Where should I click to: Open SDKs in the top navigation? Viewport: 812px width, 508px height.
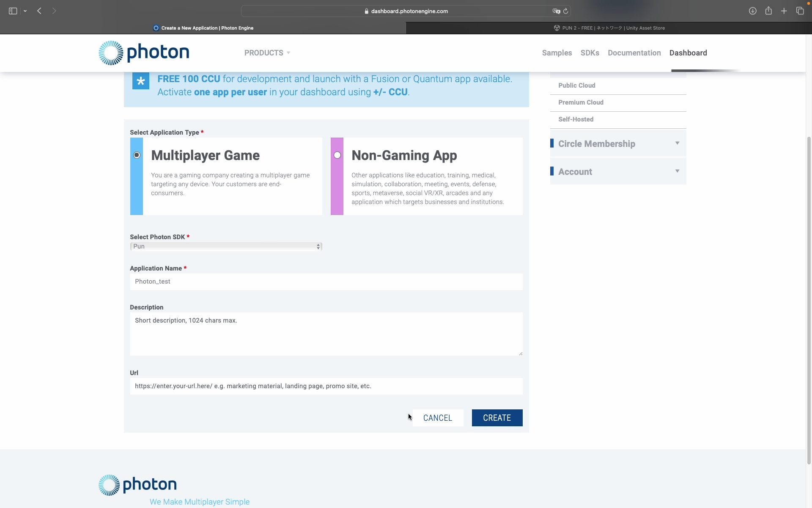[590, 53]
